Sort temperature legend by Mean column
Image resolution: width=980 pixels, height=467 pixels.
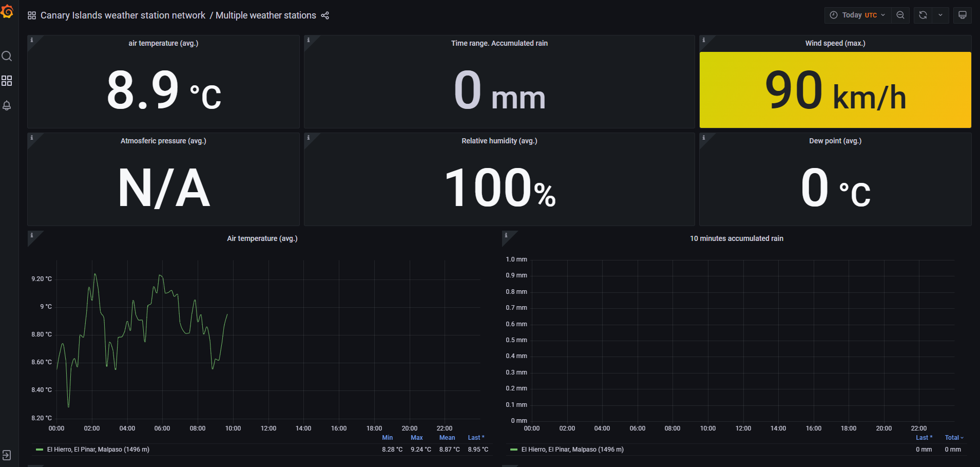pyautogui.click(x=447, y=438)
